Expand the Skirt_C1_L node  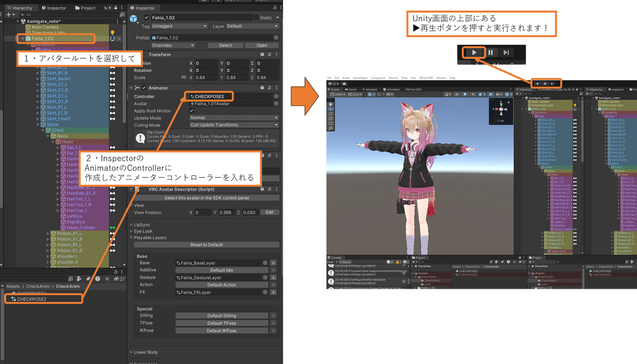(38, 84)
